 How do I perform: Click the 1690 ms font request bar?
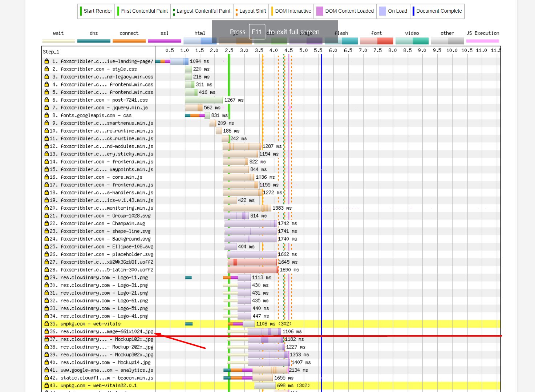pos(253,270)
